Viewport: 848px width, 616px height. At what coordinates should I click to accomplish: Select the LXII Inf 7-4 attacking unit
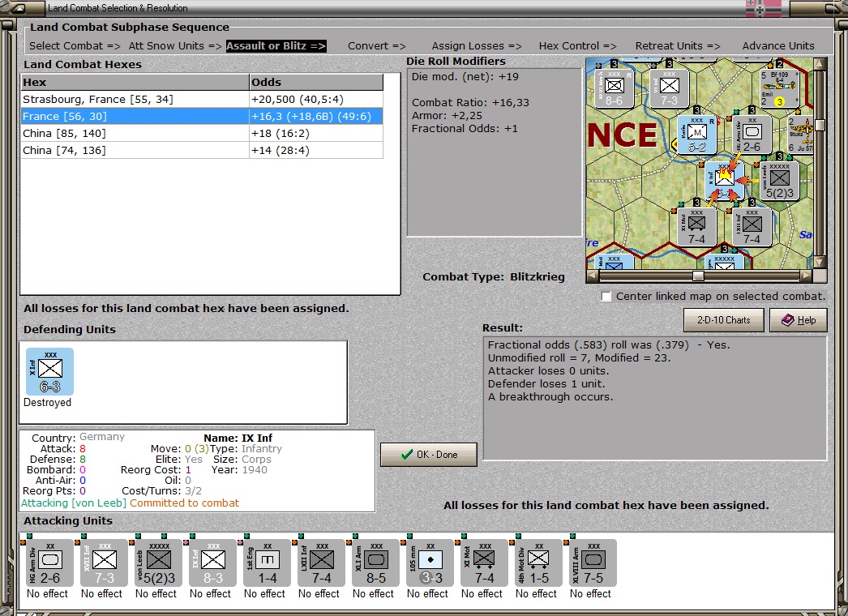(321, 563)
